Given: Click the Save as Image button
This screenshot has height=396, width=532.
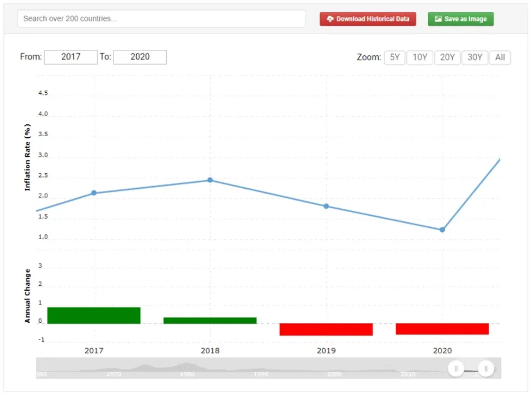Looking at the screenshot, I should pos(460,19).
